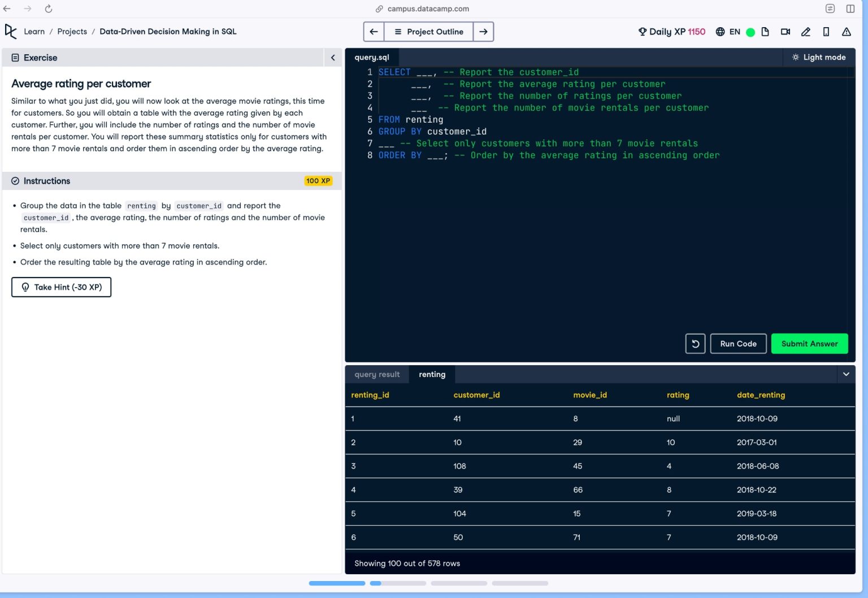The width and height of the screenshot is (868, 598).
Task: Click the Daily XP trophy icon
Action: coord(643,32)
